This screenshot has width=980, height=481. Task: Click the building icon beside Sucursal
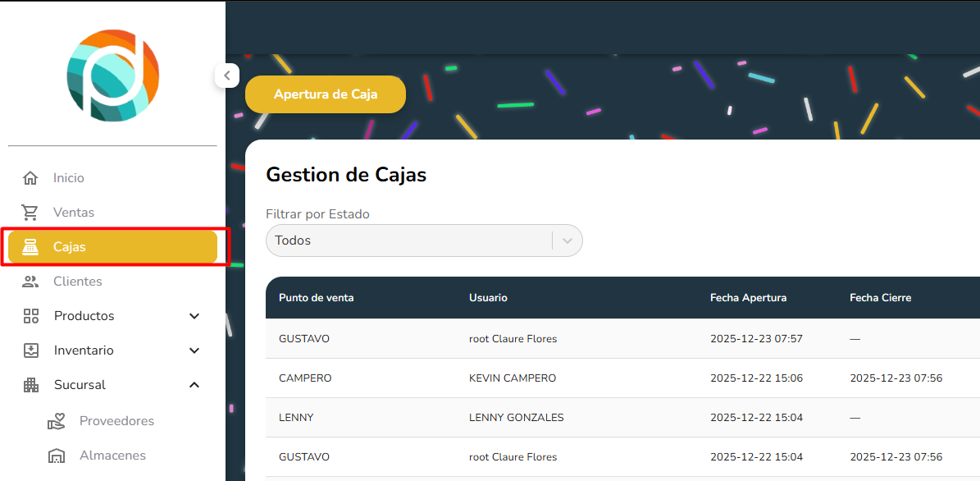click(x=31, y=385)
